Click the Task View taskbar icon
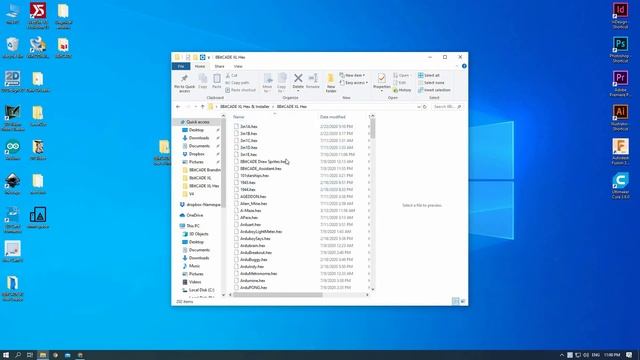 click(30, 355)
